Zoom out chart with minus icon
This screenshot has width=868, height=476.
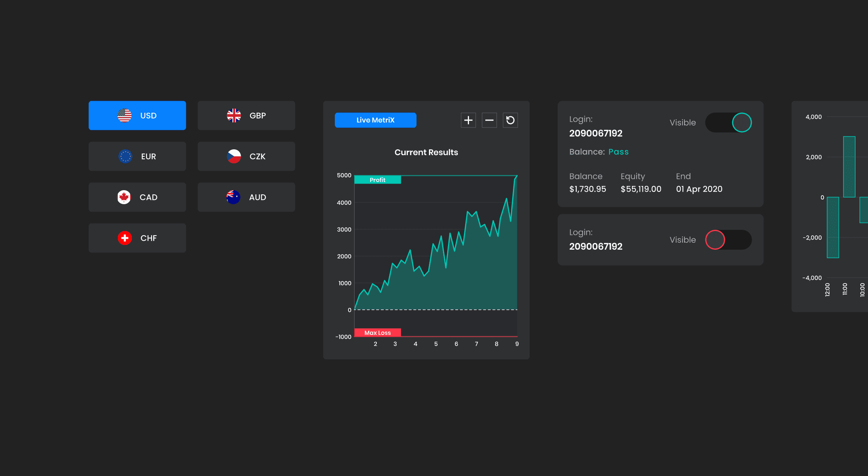click(x=489, y=120)
